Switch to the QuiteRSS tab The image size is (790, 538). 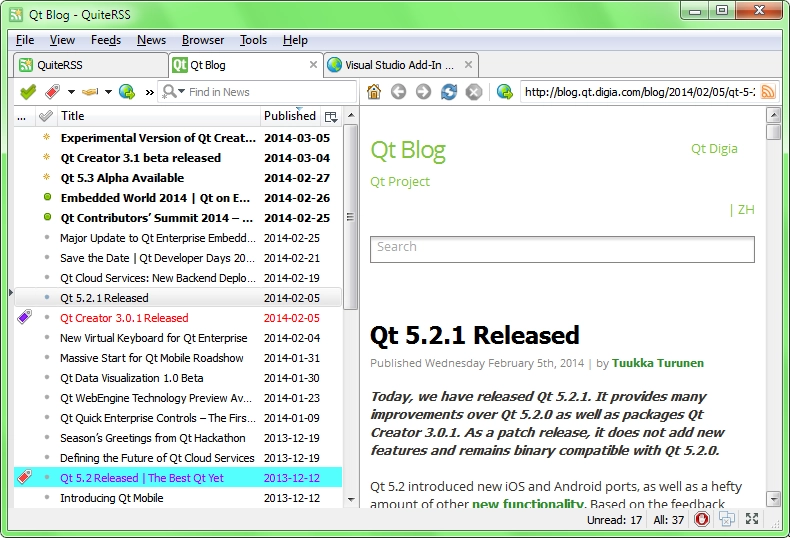pyautogui.click(x=91, y=65)
